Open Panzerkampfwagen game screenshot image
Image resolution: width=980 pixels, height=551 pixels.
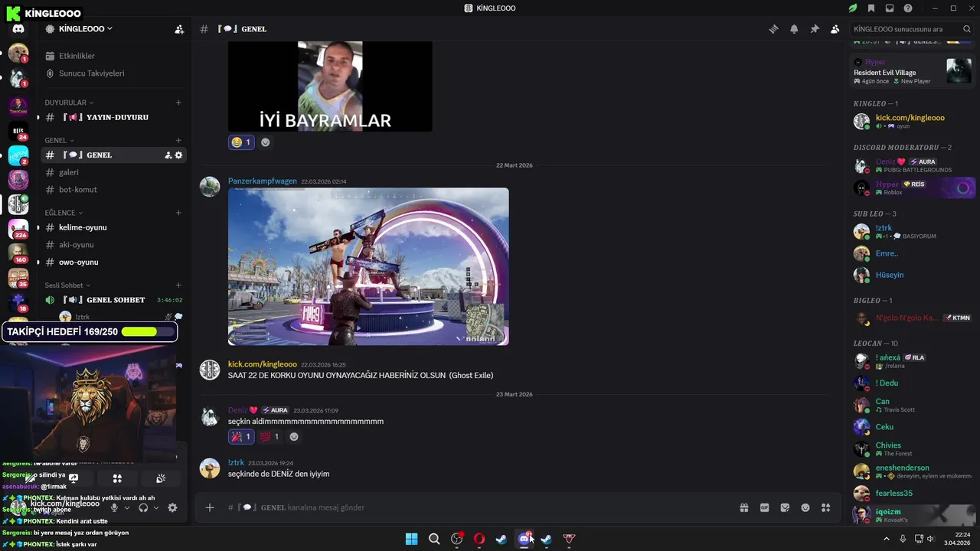pyautogui.click(x=368, y=266)
